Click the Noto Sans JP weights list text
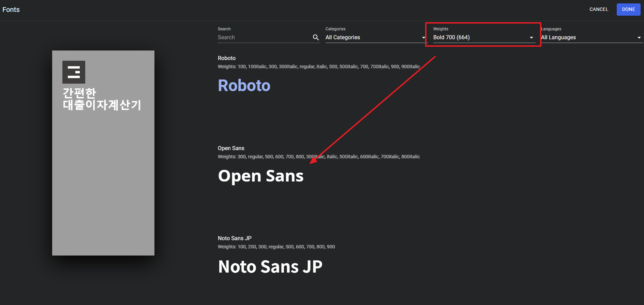This screenshot has width=644, height=305. click(276, 247)
